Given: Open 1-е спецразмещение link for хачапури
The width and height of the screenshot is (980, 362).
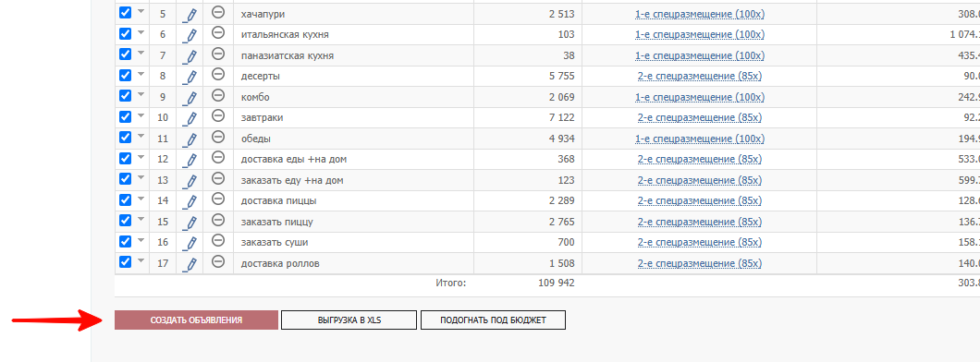Looking at the screenshot, I should (699, 14).
